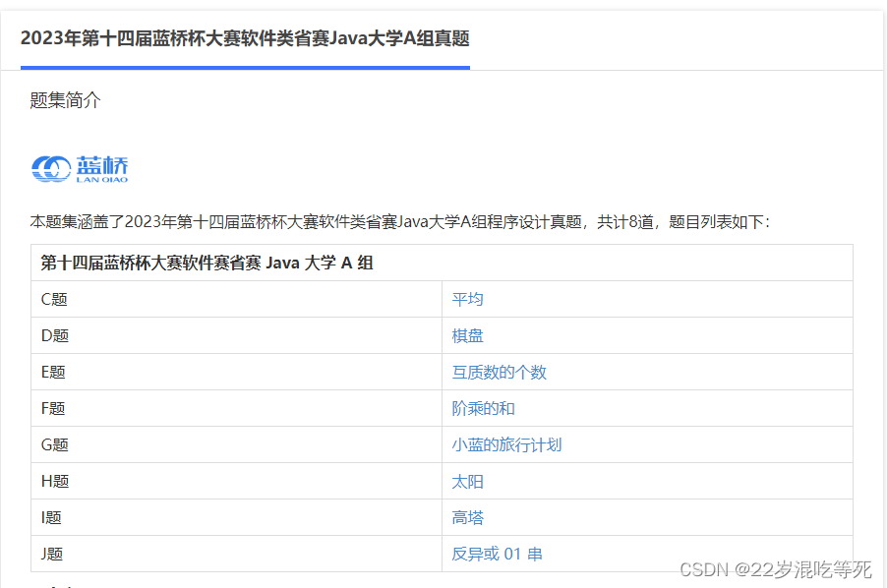Select the G题 table cell
This screenshot has width=887, height=588.
coord(236,445)
